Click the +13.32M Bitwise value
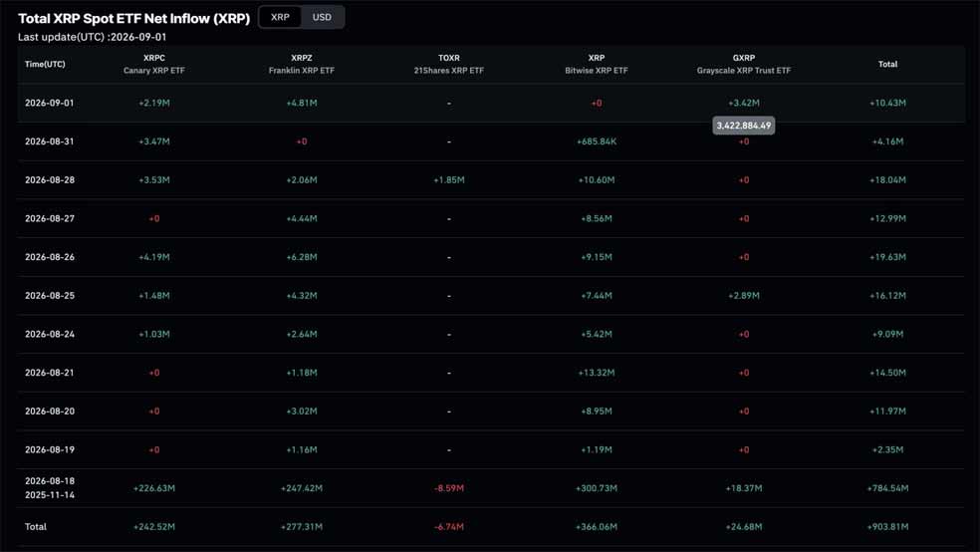 597,373
